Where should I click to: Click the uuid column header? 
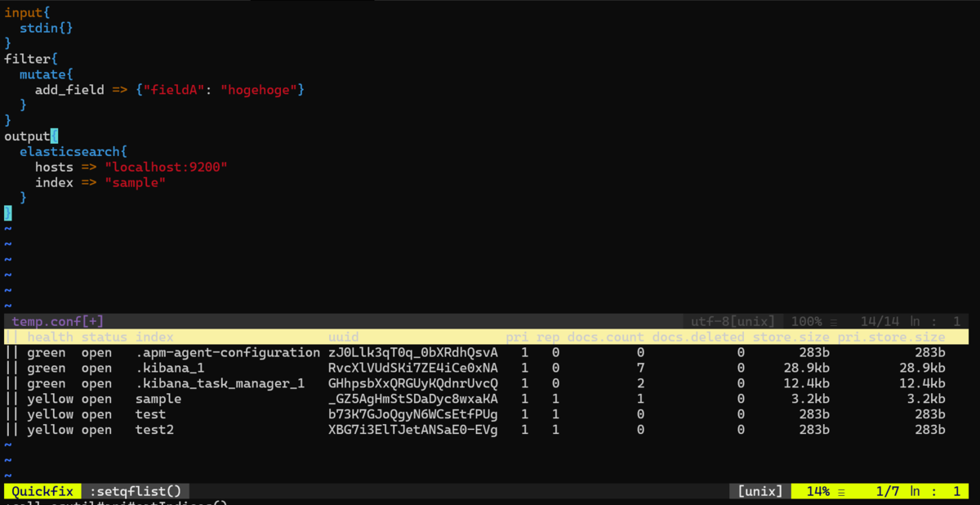point(344,337)
